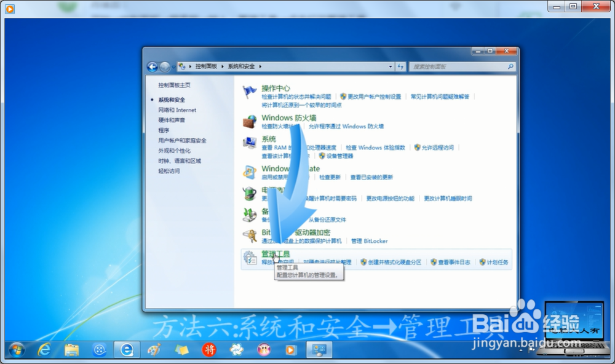Image resolution: width=615 pixels, height=364 pixels.
Task: Click the orange media player taskbar icon
Action: click(x=291, y=349)
